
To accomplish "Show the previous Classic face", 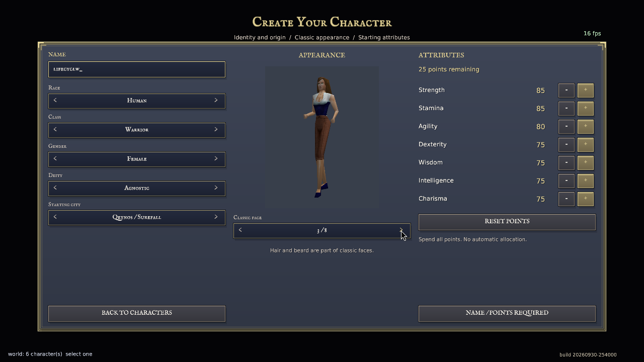I will coord(240,230).
